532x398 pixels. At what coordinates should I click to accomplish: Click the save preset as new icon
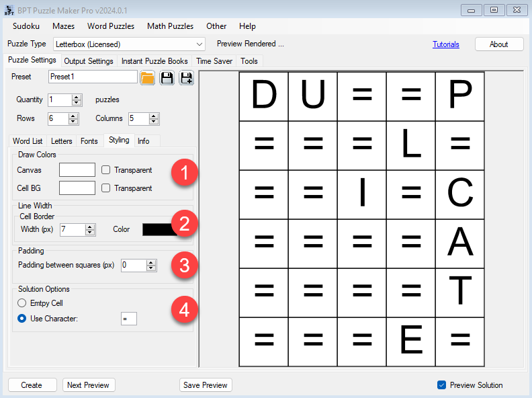pos(186,78)
